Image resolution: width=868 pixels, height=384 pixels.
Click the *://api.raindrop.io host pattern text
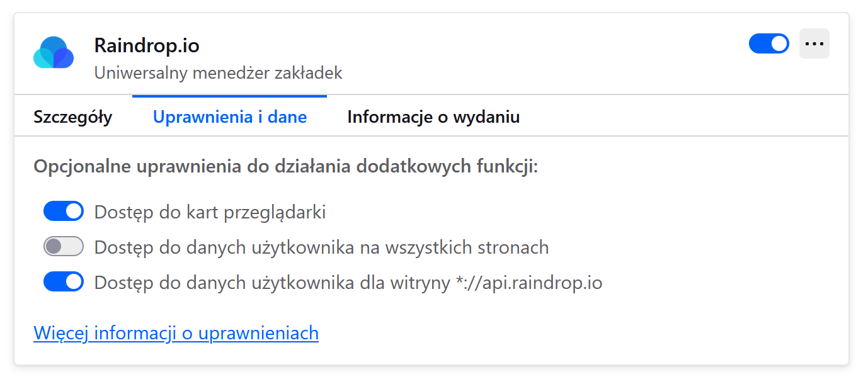click(x=528, y=283)
